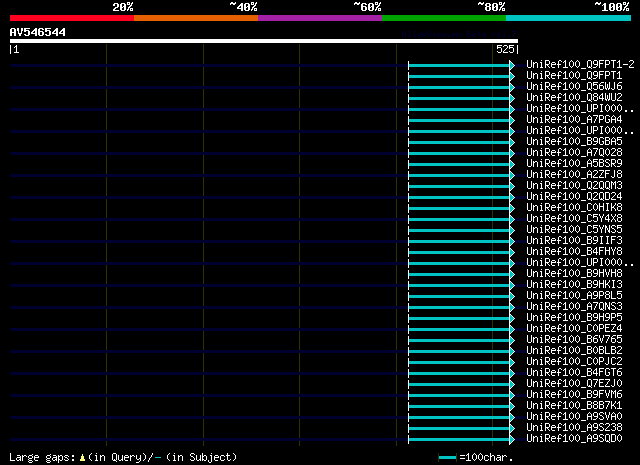Click the purple ~60% identity color segment
The image size is (640, 465).
[320, 18]
